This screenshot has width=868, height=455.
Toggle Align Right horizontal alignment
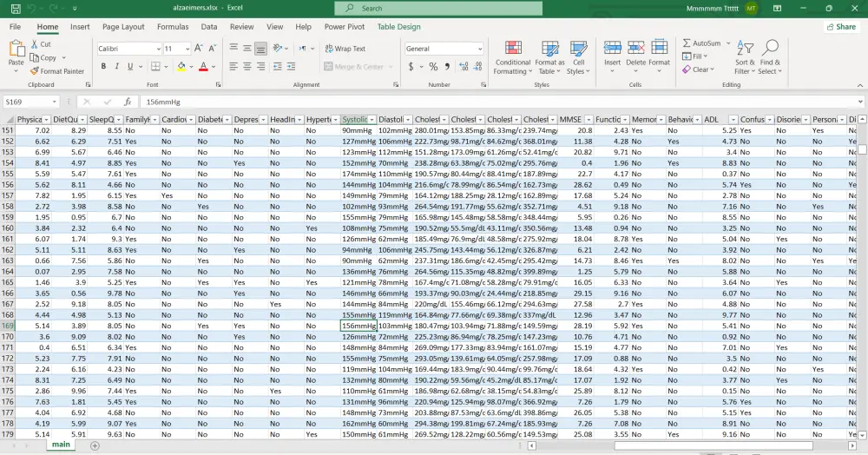point(260,66)
